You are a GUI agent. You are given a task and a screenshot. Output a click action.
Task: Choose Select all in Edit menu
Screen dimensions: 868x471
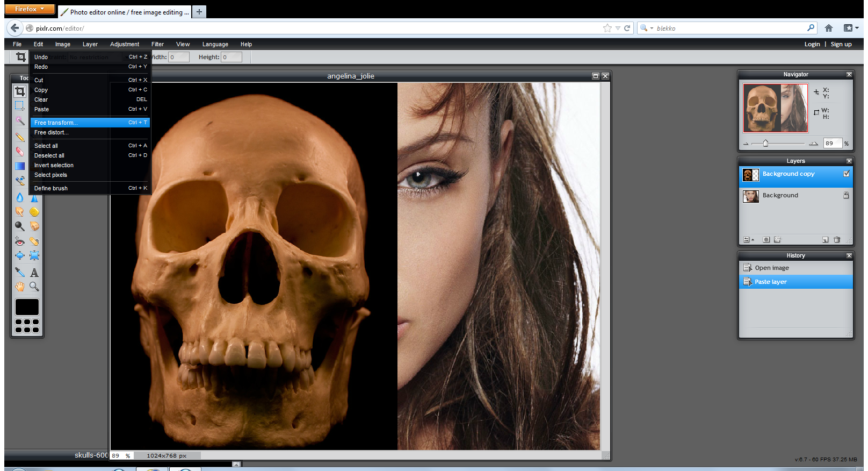pos(90,146)
